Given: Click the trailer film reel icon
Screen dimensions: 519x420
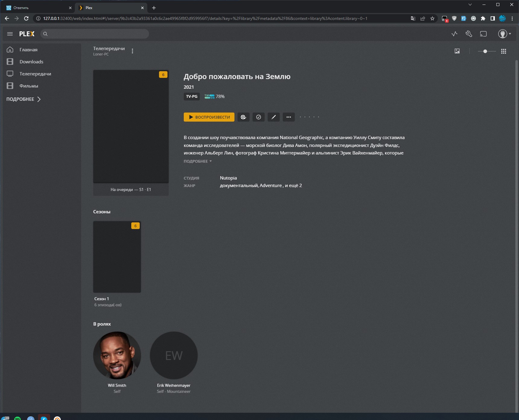Looking at the screenshot, I should point(243,117).
